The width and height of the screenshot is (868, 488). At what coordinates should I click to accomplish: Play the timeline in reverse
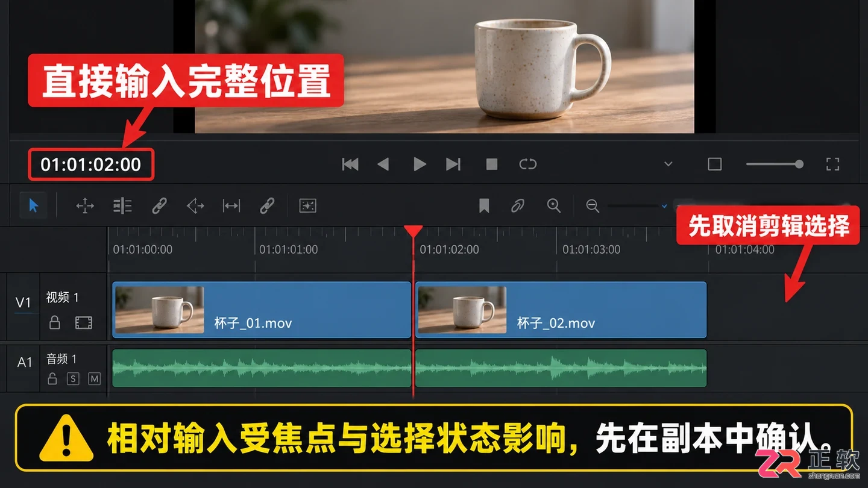383,164
